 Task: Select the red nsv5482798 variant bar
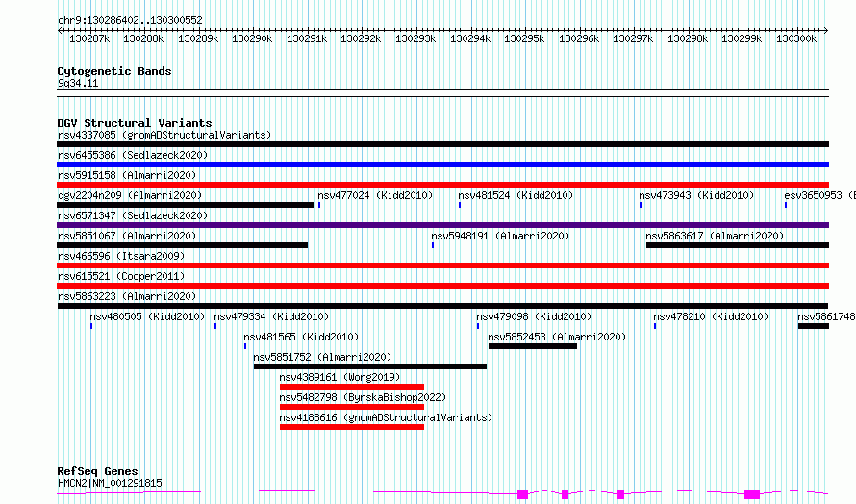tap(352, 407)
